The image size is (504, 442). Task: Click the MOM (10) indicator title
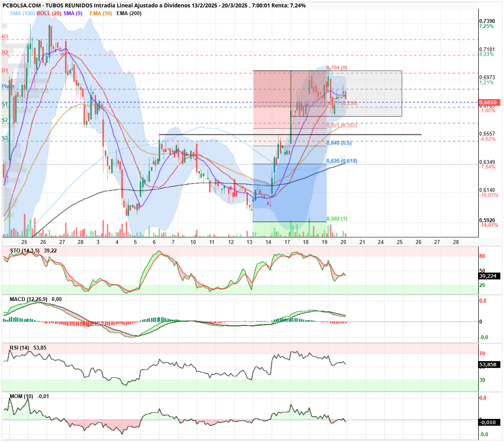click(x=21, y=396)
